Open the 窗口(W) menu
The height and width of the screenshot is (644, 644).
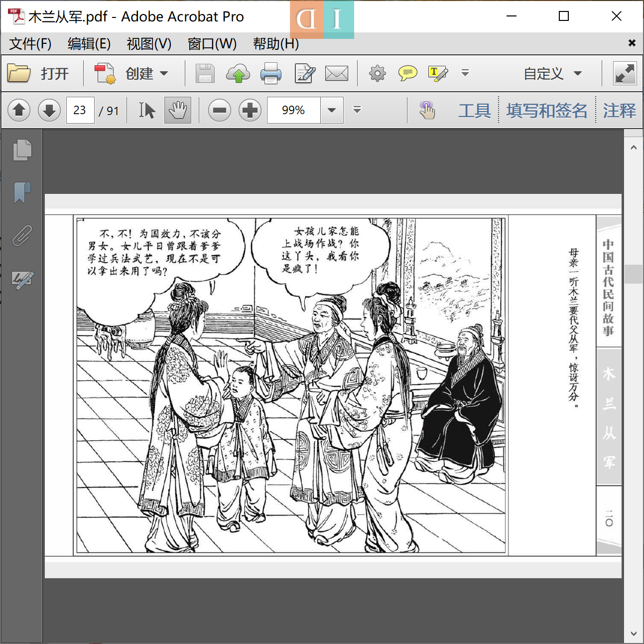tap(212, 44)
